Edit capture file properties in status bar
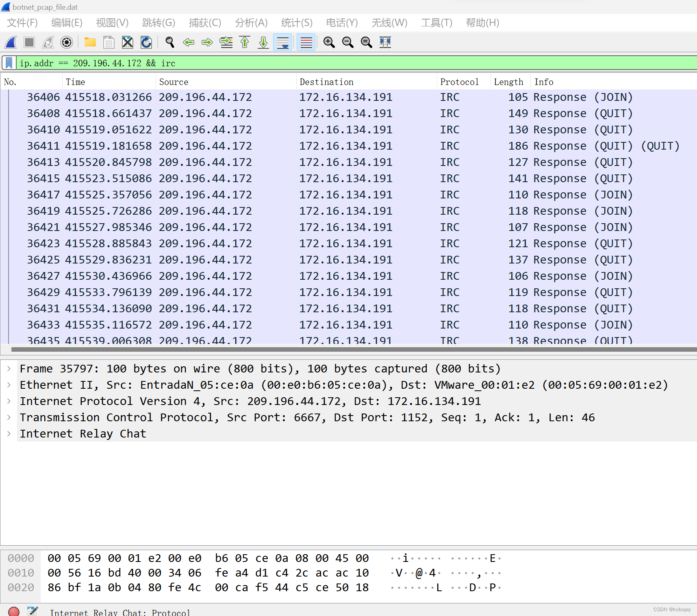The width and height of the screenshot is (697, 616). click(33, 611)
